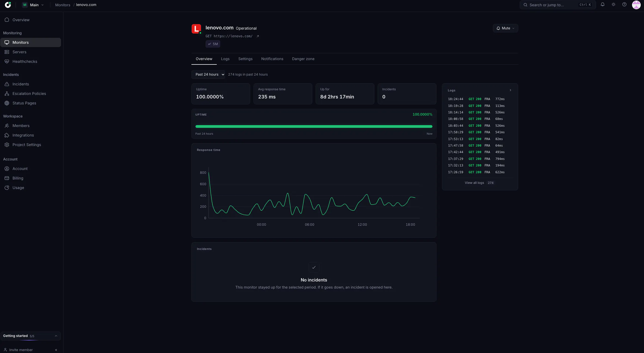Viewport: 644px width, 353px height.
Task: Open the user avatar profile menu
Action: pos(636,5)
